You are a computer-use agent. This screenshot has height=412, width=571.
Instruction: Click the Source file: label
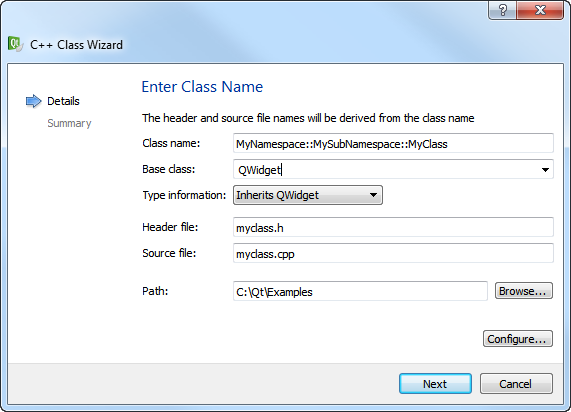coord(169,253)
